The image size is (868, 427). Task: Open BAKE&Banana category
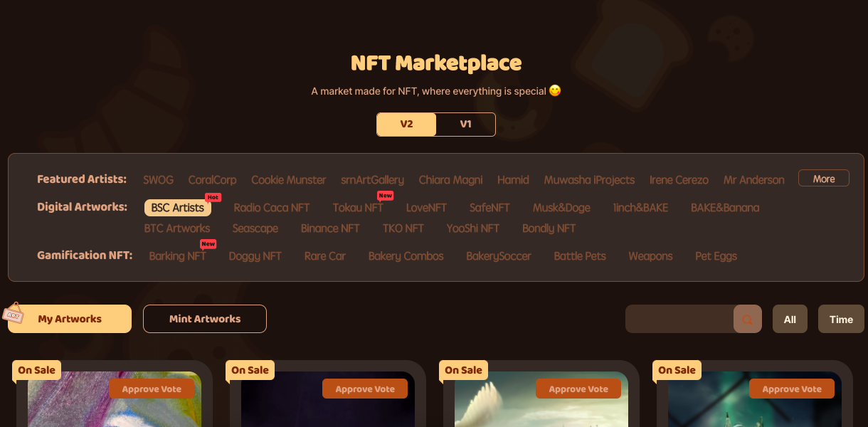[x=725, y=208]
